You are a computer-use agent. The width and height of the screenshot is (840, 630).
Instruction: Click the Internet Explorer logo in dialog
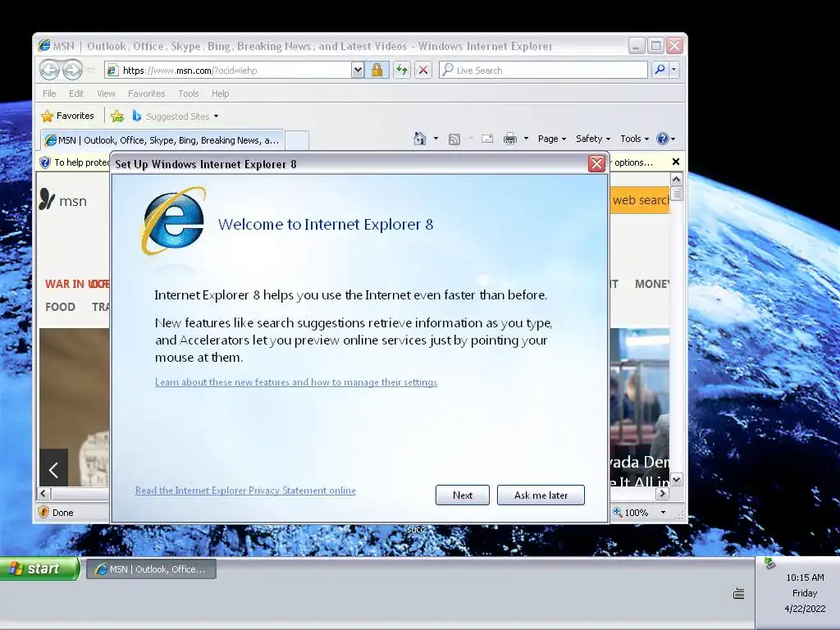click(x=173, y=221)
